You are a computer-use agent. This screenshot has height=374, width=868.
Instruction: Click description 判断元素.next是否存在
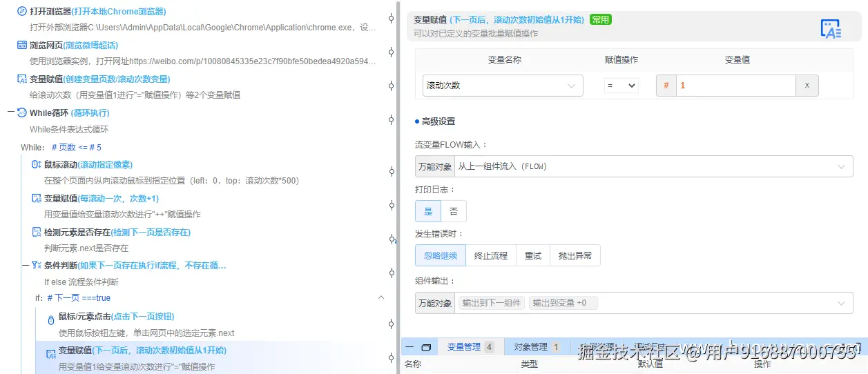click(86, 248)
